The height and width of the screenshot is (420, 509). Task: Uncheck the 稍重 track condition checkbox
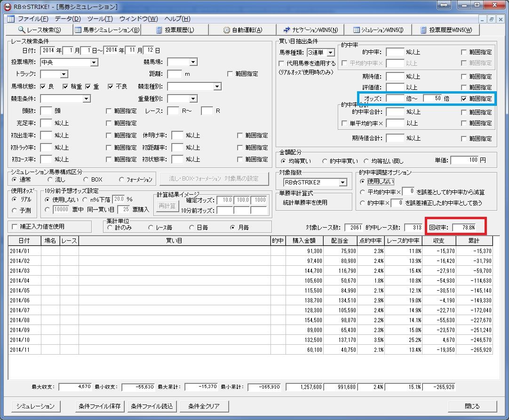pyautogui.click(x=65, y=87)
